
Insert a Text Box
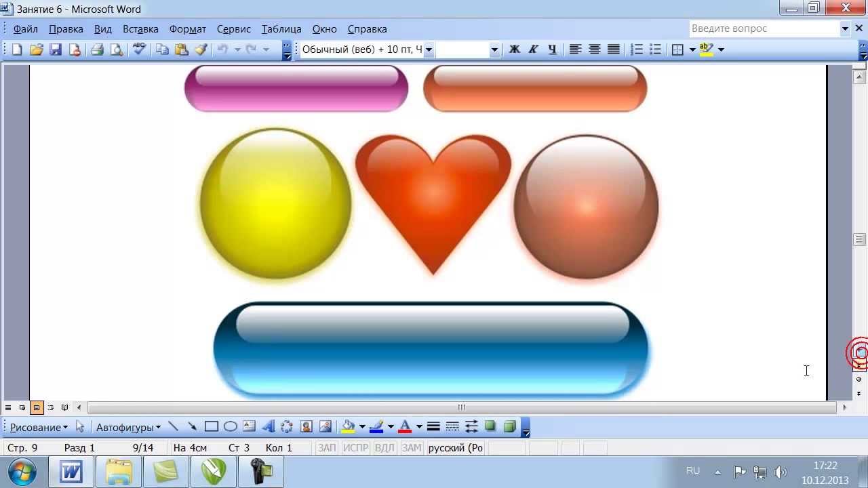click(249, 427)
